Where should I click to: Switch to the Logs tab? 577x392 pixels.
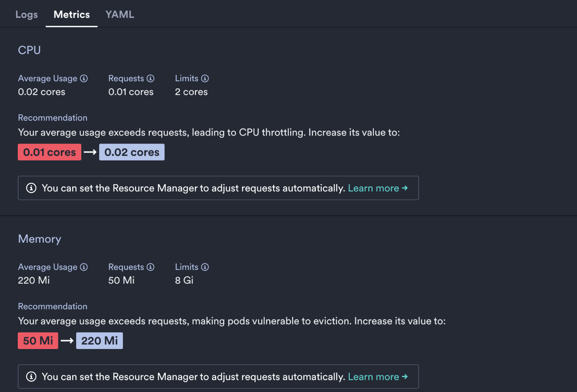(26, 14)
